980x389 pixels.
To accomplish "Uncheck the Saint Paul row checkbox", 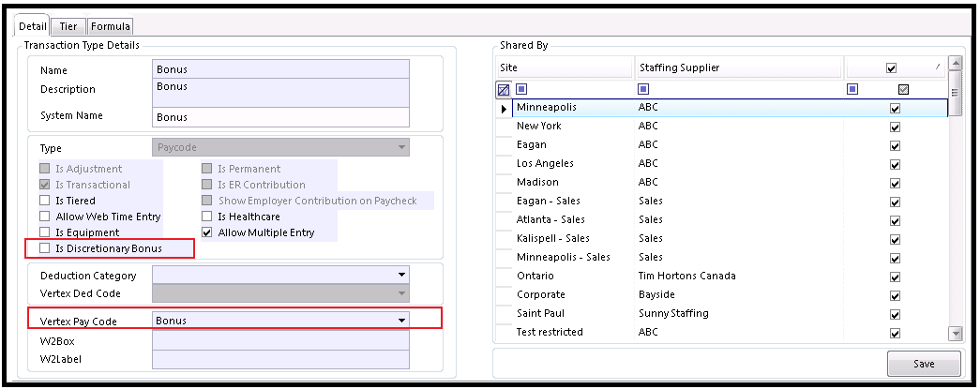I will (895, 314).
